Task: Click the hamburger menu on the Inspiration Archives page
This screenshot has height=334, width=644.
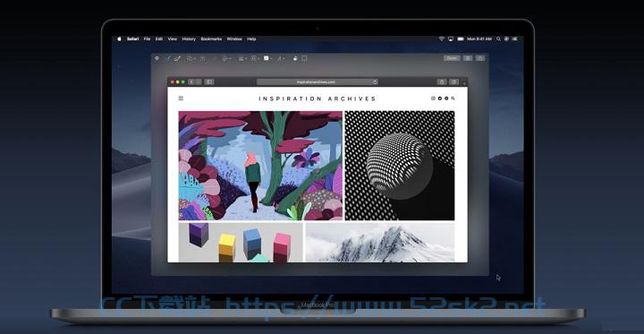Action: (x=181, y=98)
